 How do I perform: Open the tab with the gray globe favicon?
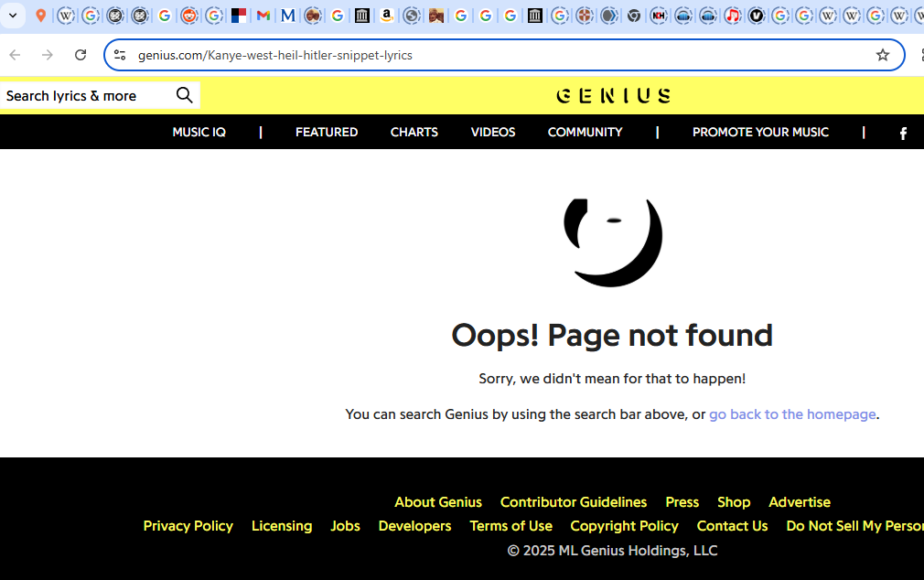pos(412,16)
